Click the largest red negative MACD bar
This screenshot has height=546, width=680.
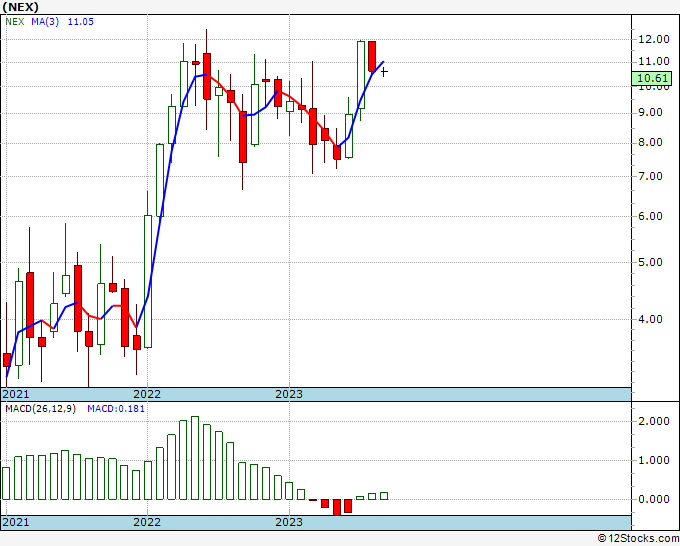click(337, 507)
